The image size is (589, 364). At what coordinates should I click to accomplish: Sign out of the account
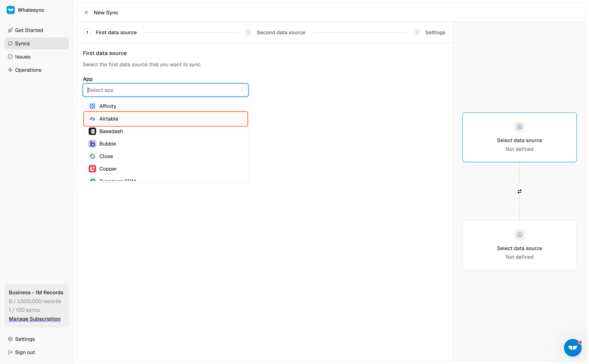point(37,352)
